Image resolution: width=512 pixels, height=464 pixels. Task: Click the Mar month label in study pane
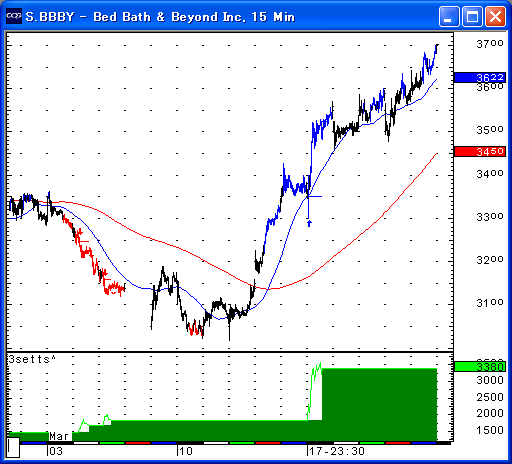[59, 436]
